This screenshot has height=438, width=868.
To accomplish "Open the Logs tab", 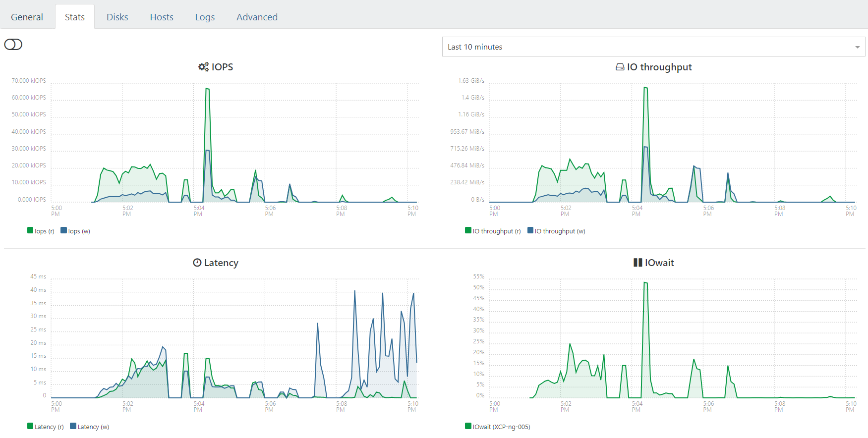I will [x=205, y=17].
